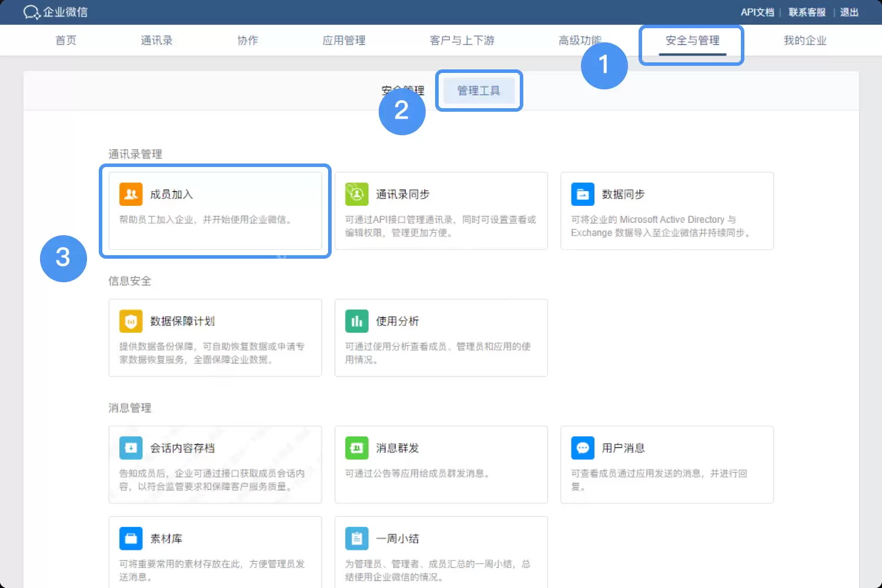Click the 数据保障计划 data protection icon
The width and height of the screenshot is (882, 588).
point(131,320)
